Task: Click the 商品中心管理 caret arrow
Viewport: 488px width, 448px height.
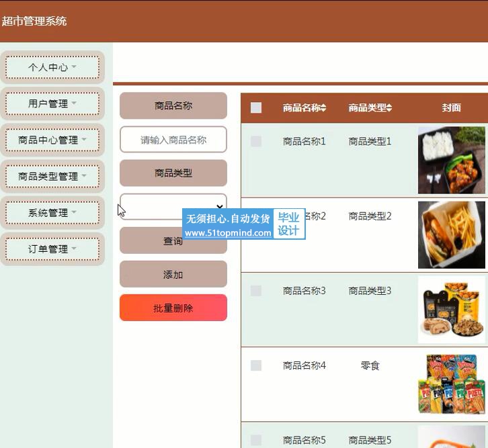Action: pyautogui.click(x=84, y=139)
